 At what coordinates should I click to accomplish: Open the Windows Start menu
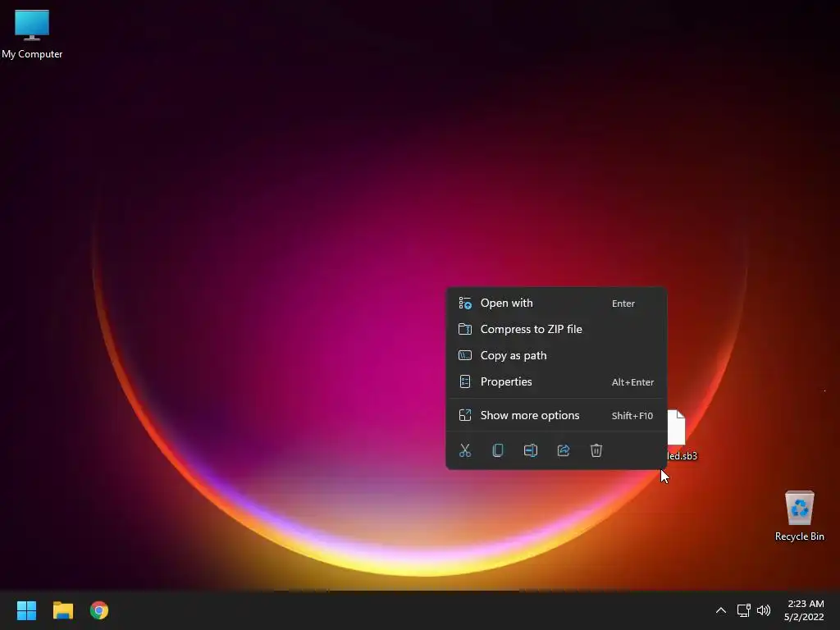pos(26,610)
